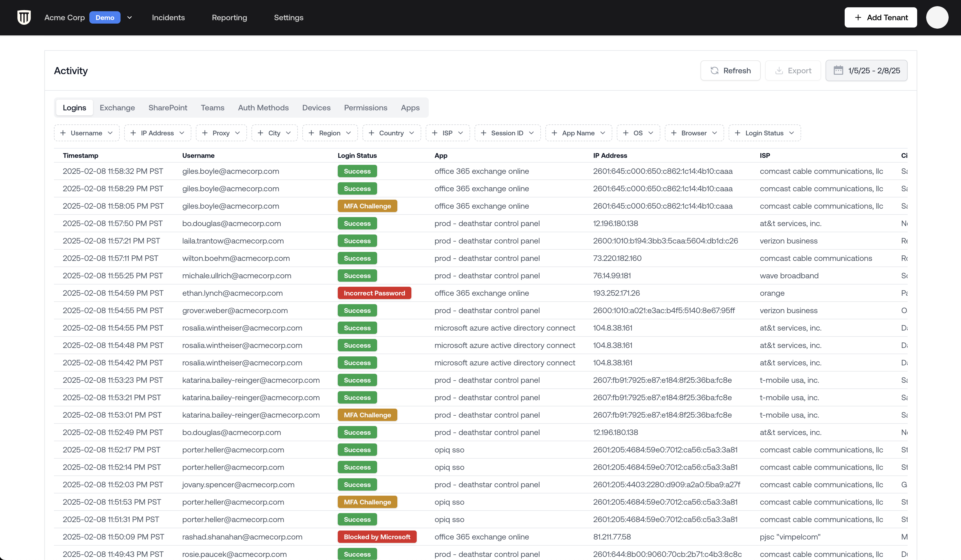Expand the Acme Corp tenant dropdown chevron
Screen dimensions: 961x560
(x=130, y=17)
